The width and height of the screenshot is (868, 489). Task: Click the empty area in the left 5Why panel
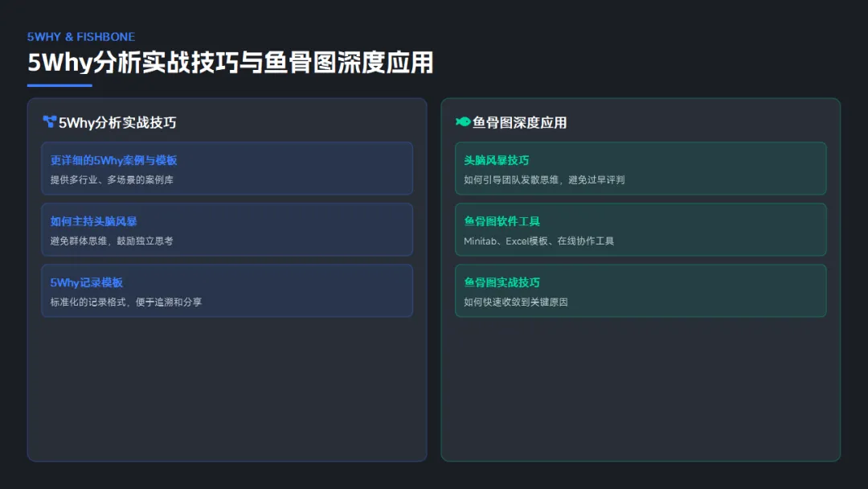click(x=227, y=386)
